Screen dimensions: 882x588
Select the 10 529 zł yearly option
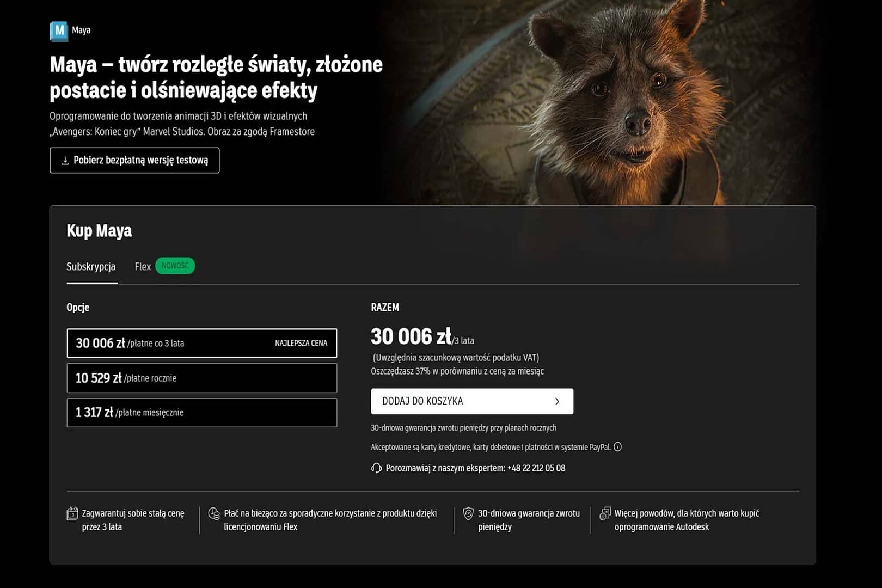[x=202, y=378]
